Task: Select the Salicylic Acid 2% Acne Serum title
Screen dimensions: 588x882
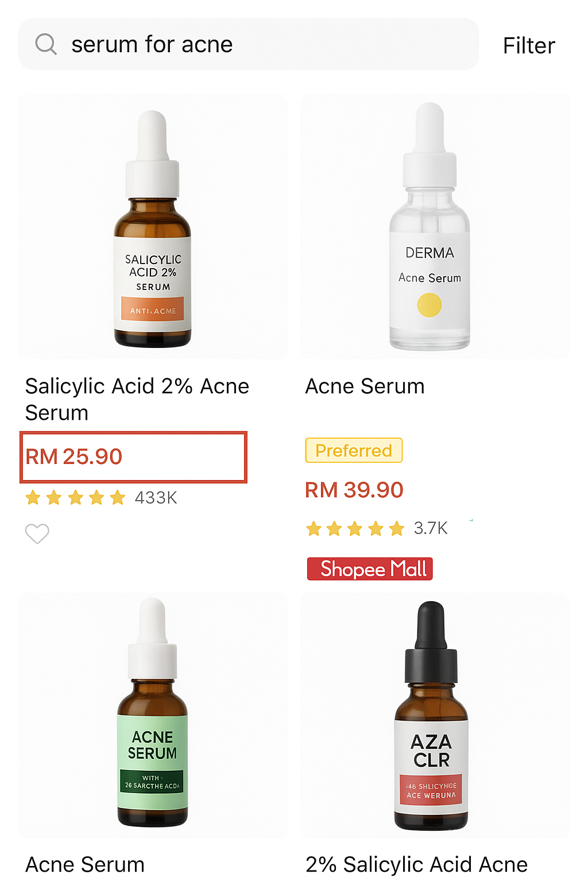Action: click(x=137, y=399)
